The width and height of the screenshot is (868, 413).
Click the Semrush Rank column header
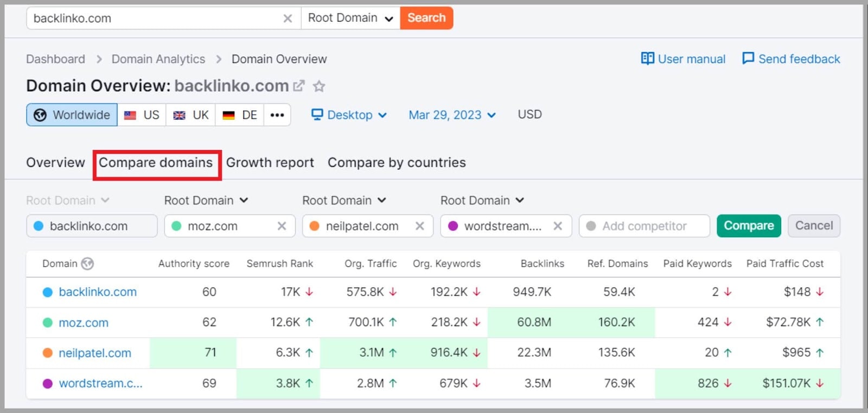pos(280,264)
